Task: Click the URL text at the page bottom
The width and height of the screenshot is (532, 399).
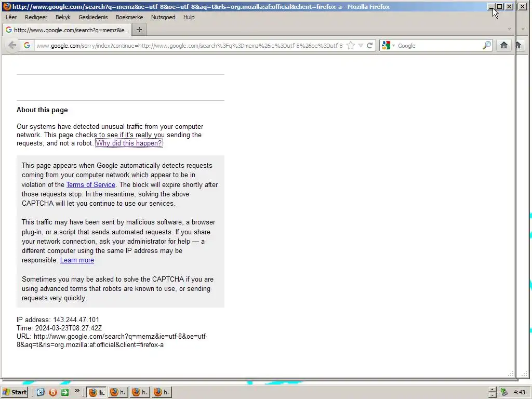Action: click(112, 341)
